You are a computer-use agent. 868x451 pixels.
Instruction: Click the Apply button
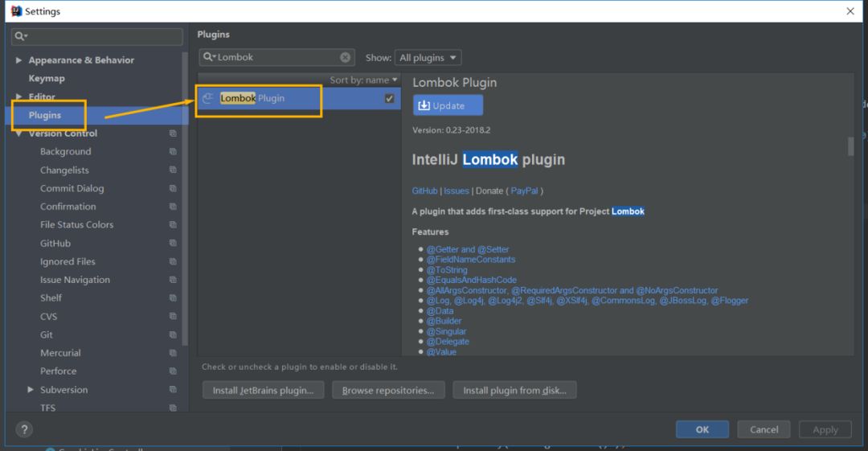(825, 429)
